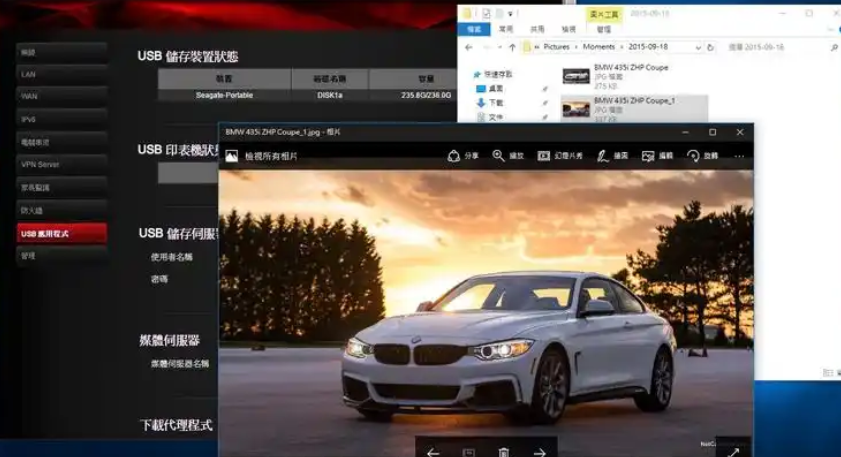Screen dimensions: 841x457
Task: Click the folder icon in Explorer title bar
Action: point(468,13)
